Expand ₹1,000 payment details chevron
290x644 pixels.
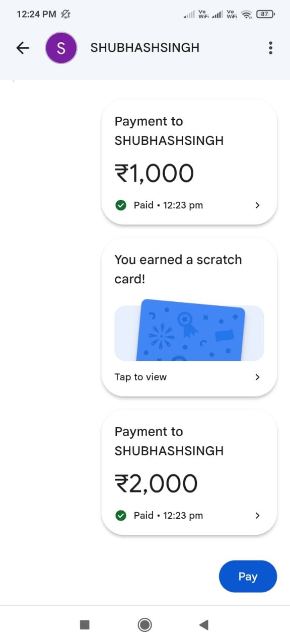257,205
